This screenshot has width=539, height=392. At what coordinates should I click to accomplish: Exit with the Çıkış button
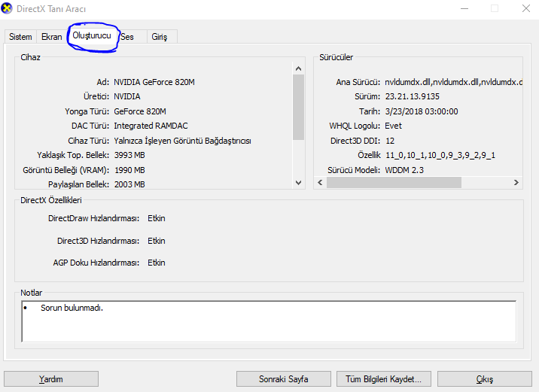[x=484, y=379]
